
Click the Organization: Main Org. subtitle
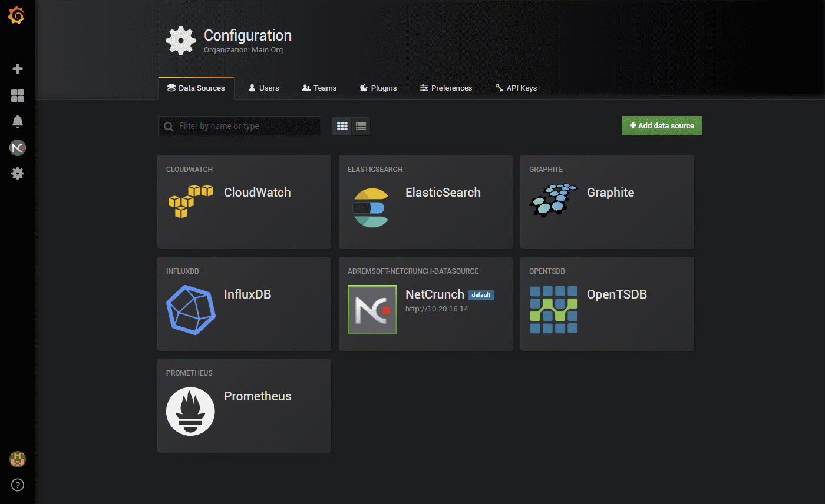[x=244, y=50]
